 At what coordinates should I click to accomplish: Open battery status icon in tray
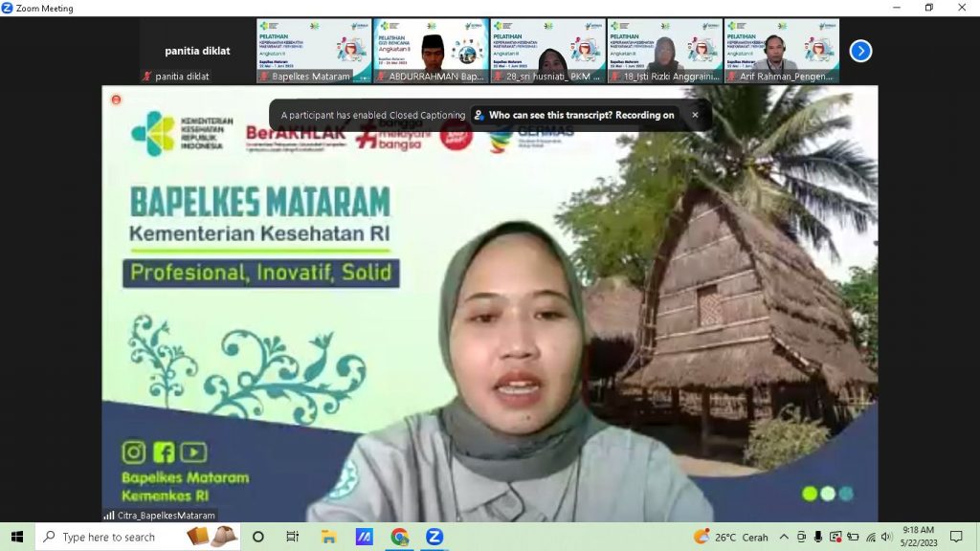click(853, 537)
